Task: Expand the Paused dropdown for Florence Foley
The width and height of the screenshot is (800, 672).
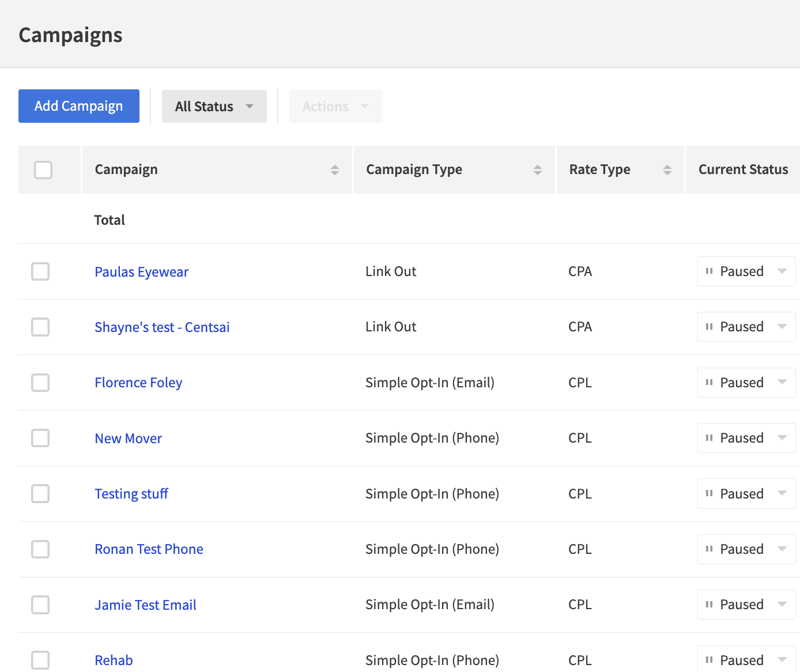Action: tap(782, 382)
